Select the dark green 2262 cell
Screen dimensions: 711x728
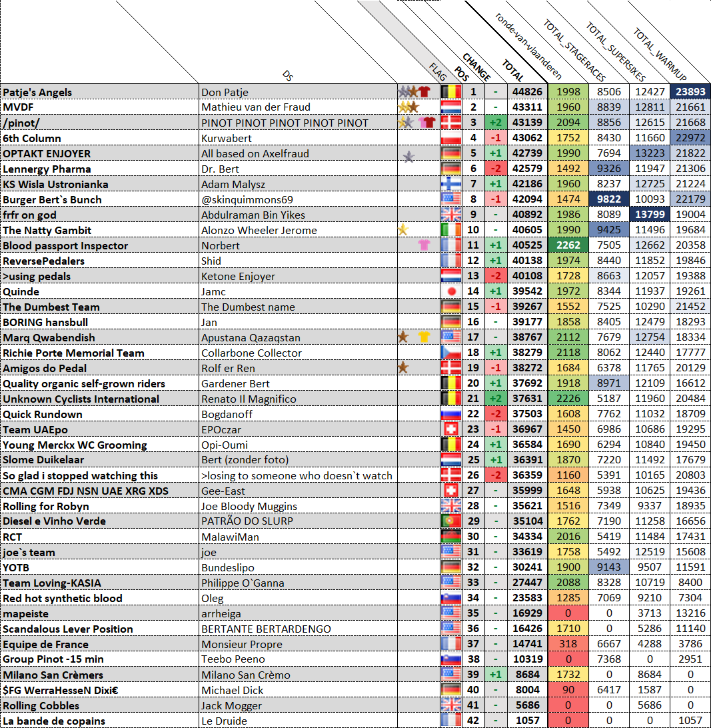(x=568, y=245)
